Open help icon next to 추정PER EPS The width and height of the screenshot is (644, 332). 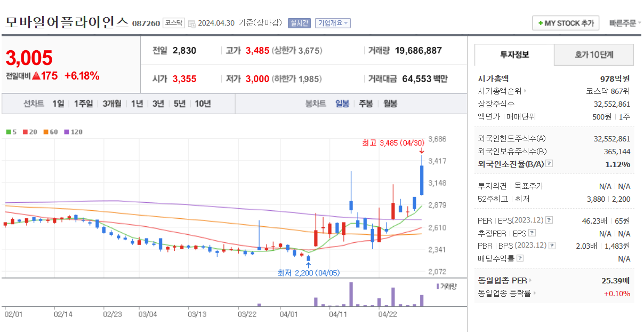(532, 233)
